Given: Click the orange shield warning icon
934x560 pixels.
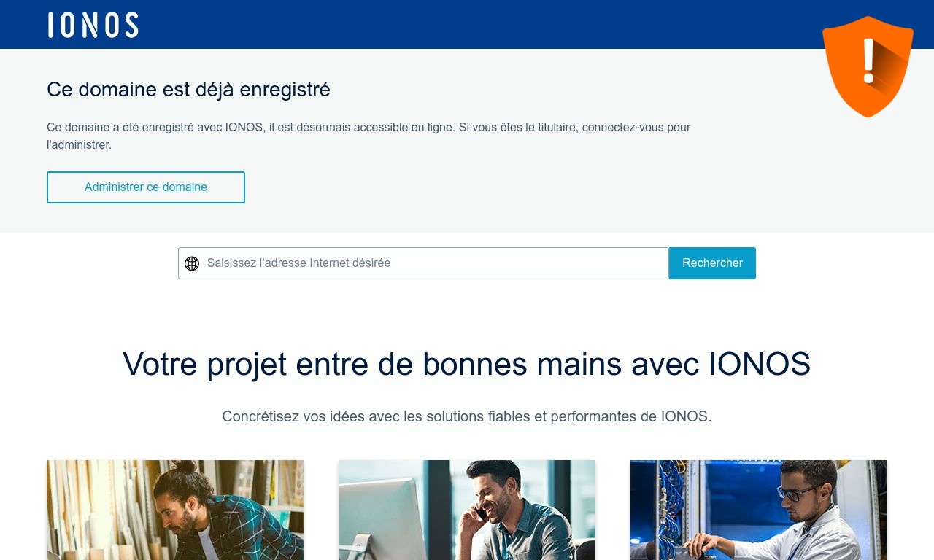Looking at the screenshot, I should pyautogui.click(x=868, y=66).
